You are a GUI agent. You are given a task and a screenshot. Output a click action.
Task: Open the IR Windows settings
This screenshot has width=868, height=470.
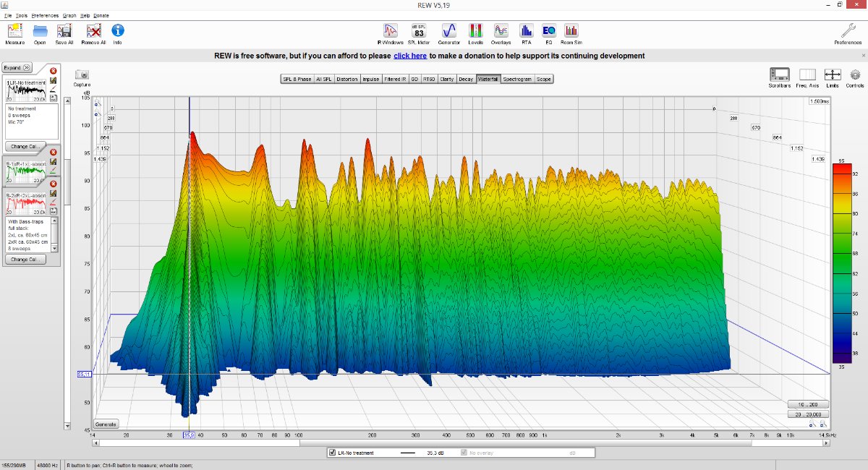click(x=390, y=31)
